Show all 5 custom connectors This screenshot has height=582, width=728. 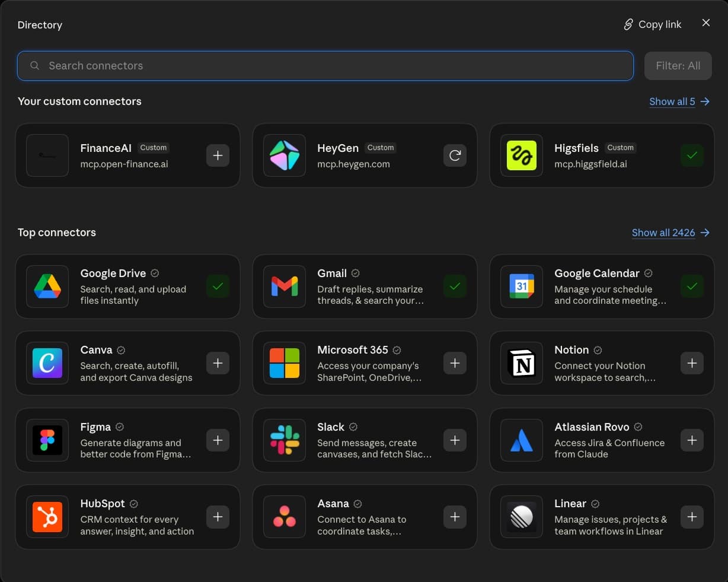click(x=679, y=101)
